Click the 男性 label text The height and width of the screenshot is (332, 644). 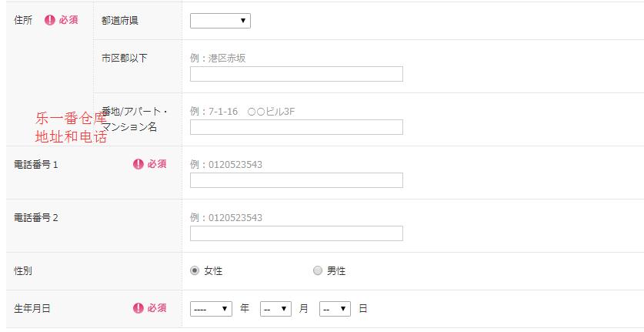coord(336,271)
